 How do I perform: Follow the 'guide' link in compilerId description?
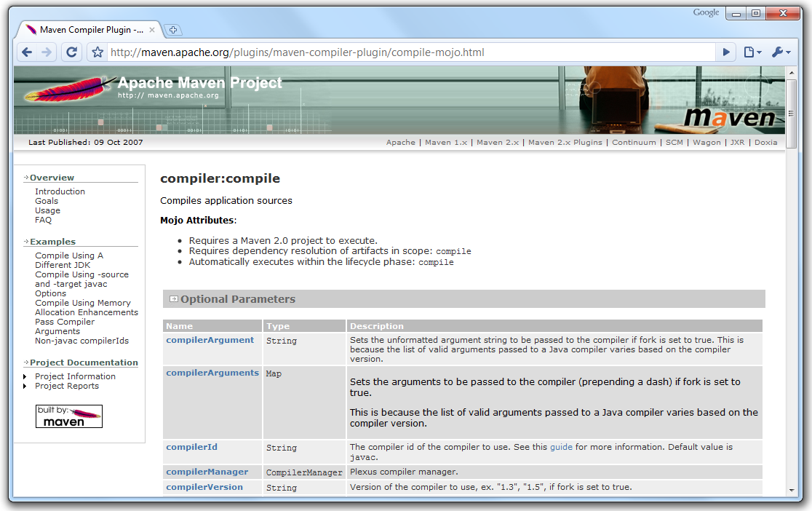561,447
